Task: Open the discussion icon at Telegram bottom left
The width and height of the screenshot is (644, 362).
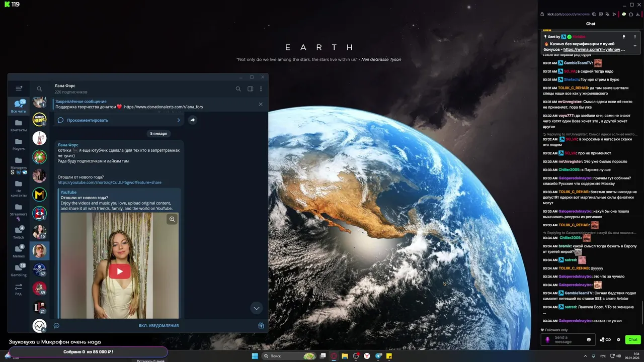Action: click(x=56, y=325)
